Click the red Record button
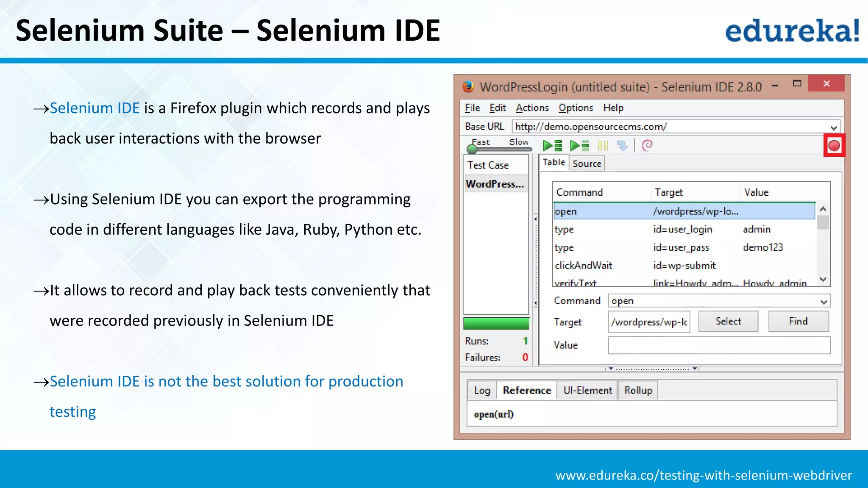 point(834,146)
